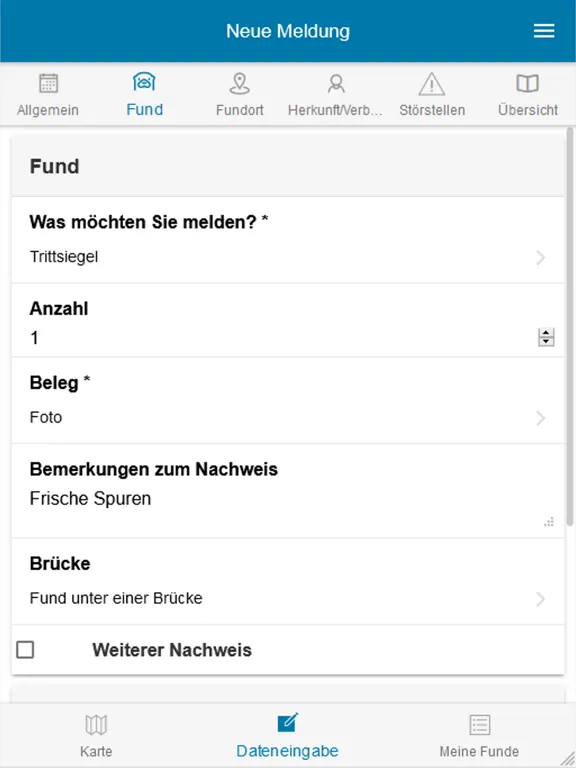The height and width of the screenshot is (768, 576).
Task: Increase the Anzahl value with up arrow
Action: click(546, 333)
